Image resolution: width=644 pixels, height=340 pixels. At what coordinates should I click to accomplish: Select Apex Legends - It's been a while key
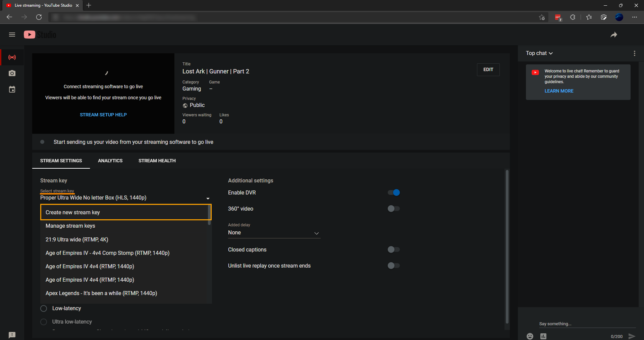point(126,293)
